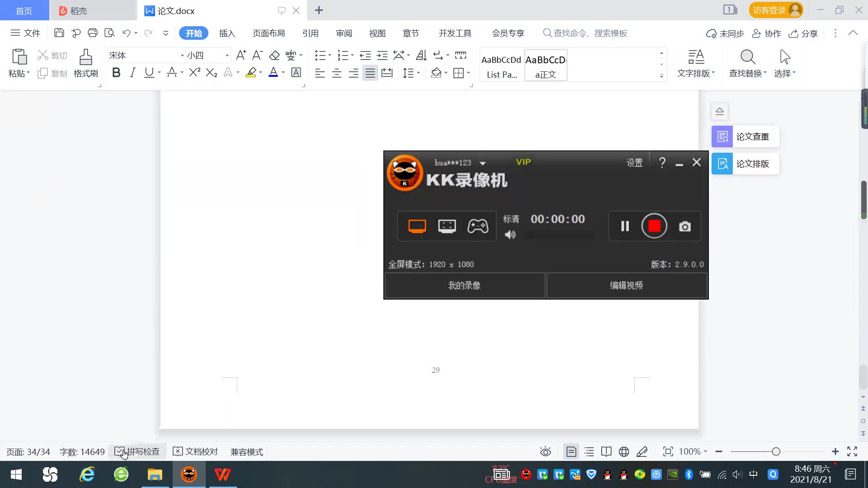The image size is (868, 488).
Task: Click the print icon in quick toolbar
Action: click(93, 33)
